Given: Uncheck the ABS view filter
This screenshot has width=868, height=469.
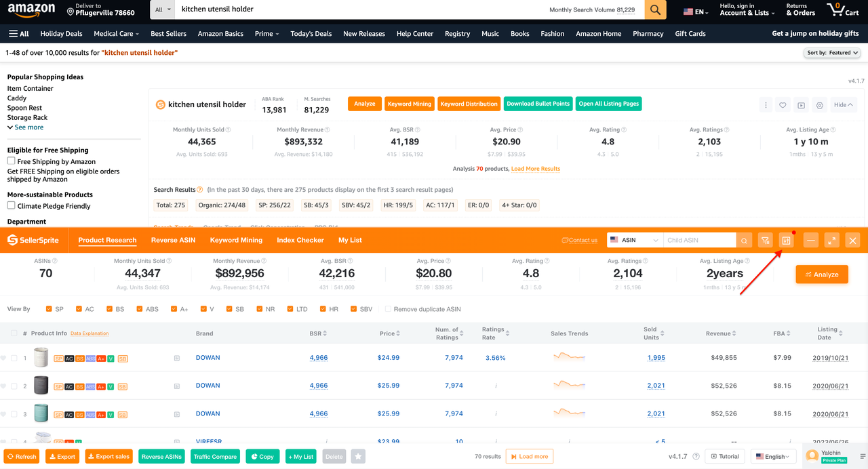Looking at the screenshot, I should (140, 309).
